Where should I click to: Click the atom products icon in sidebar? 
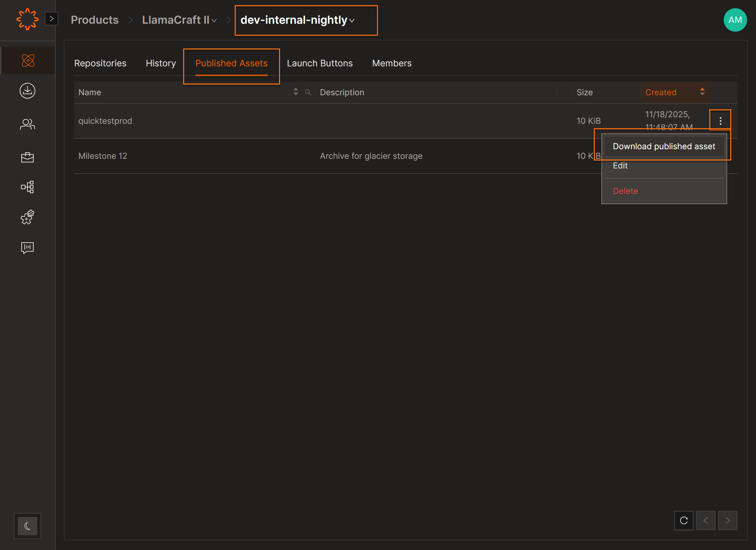click(28, 60)
